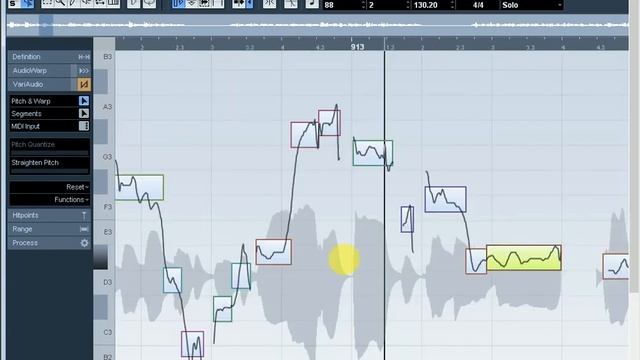
Task: Click ruler position labeled 913
Action: point(357,47)
